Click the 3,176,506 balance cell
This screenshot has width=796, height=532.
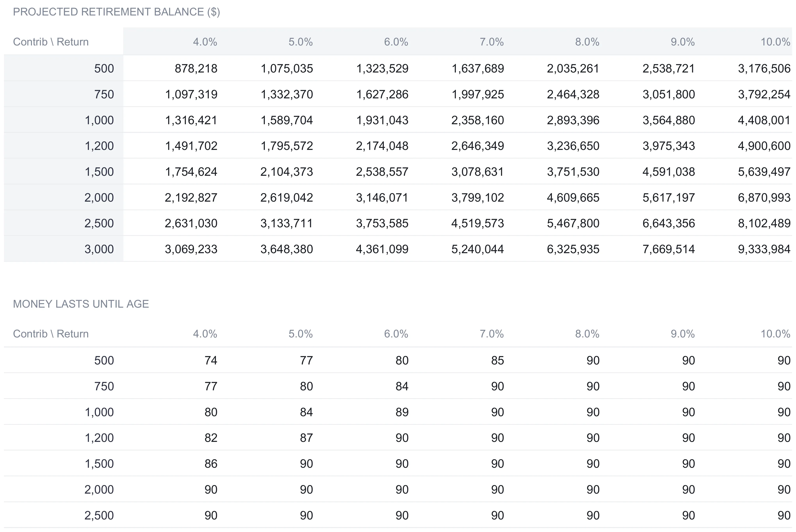(x=764, y=69)
